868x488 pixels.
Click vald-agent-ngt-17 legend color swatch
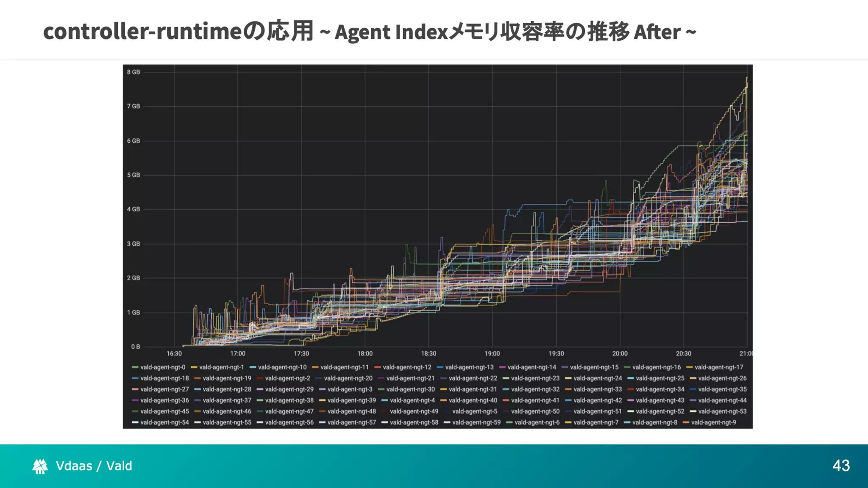[x=689, y=367]
